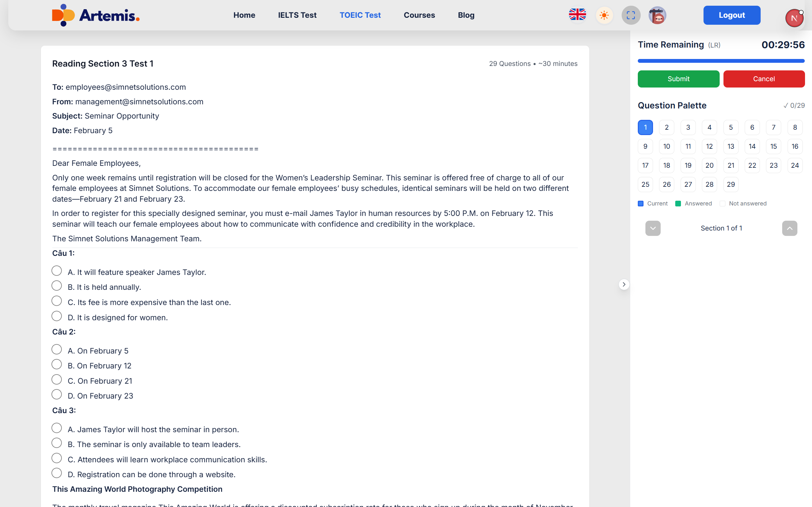Open the red N profile avatar
The height and width of the screenshot is (507, 812).
click(794, 18)
